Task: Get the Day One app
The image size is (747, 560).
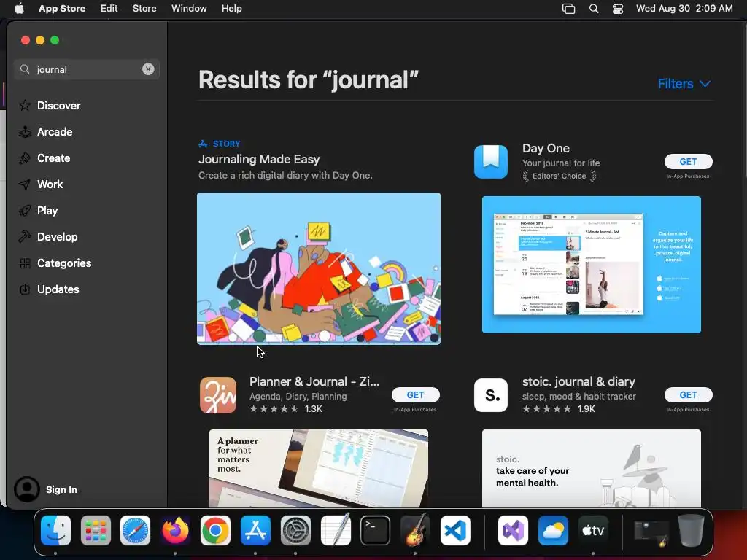Action: click(688, 161)
